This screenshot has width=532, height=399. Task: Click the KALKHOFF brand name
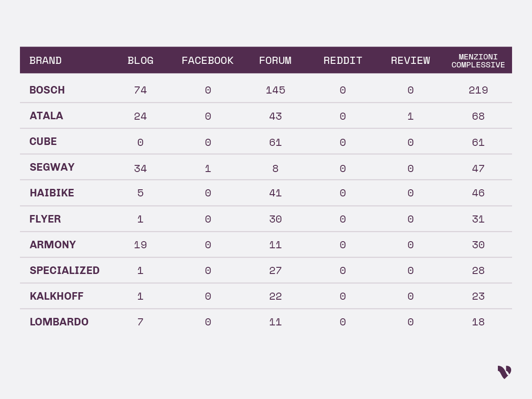point(56,296)
